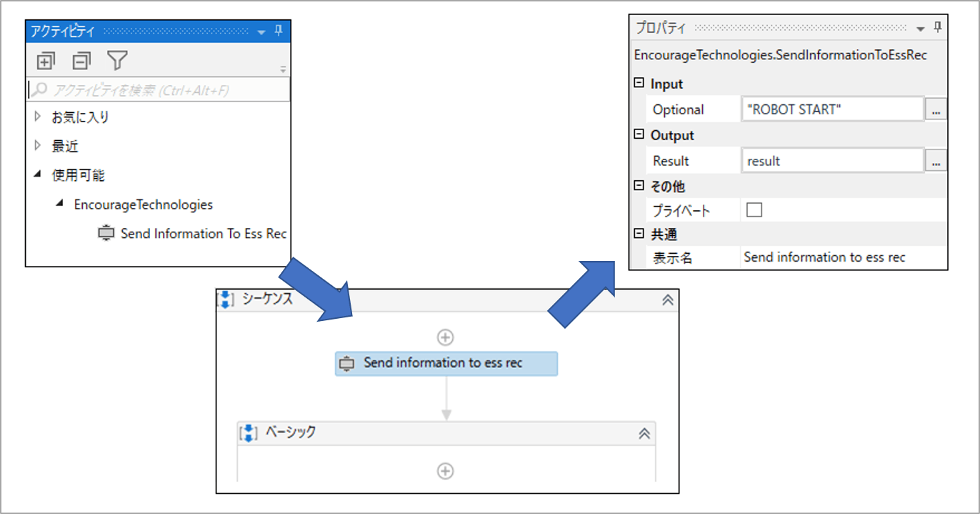Viewport: 980px width, 514px height.
Task: Open the Optional value editor via ellipsis button
Action: coord(936,109)
